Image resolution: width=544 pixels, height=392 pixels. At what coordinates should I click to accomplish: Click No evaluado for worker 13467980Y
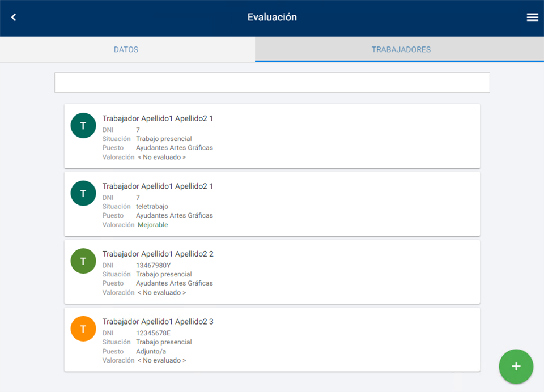click(x=161, y=293)
